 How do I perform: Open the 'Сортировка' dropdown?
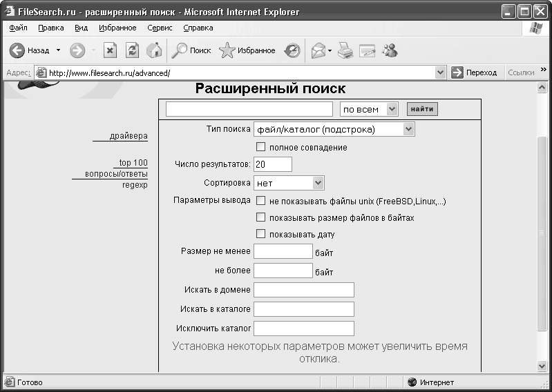coord(318,183)
